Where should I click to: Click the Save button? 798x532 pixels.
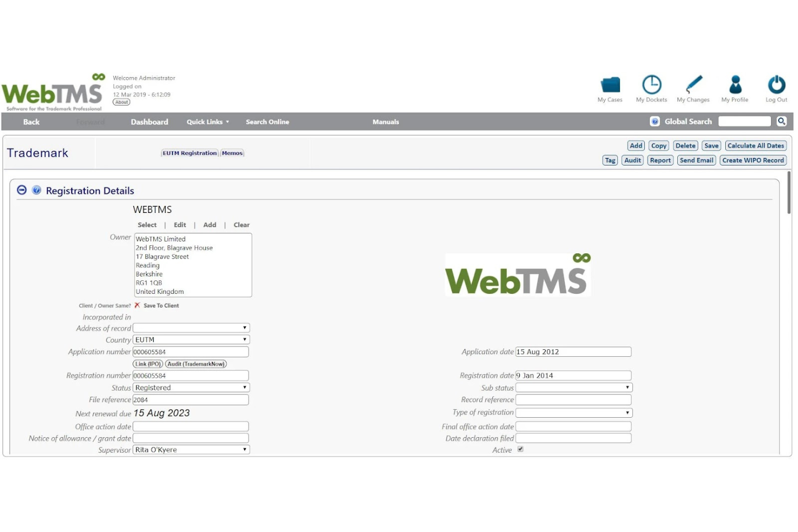click(711, 146)
